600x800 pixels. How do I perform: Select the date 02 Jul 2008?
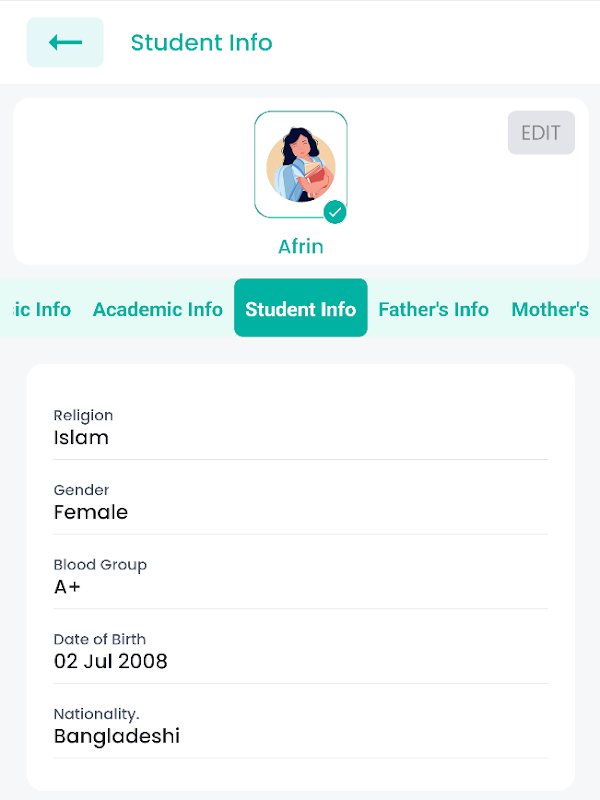click(110, 661)
